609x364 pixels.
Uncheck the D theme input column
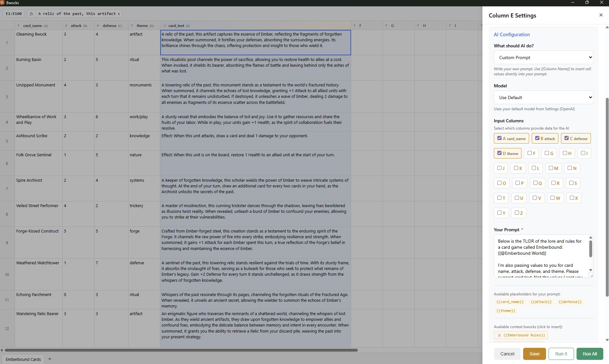click(x=500, y=153)
